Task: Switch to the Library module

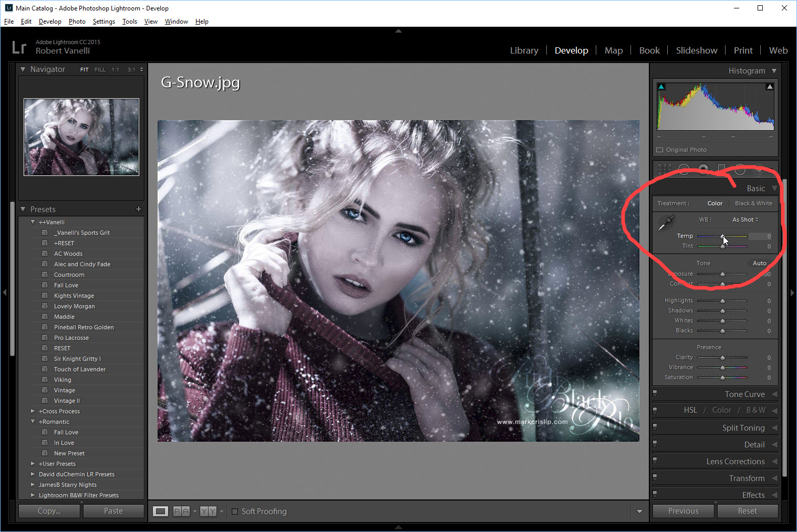Action: (x=524, y=50)
